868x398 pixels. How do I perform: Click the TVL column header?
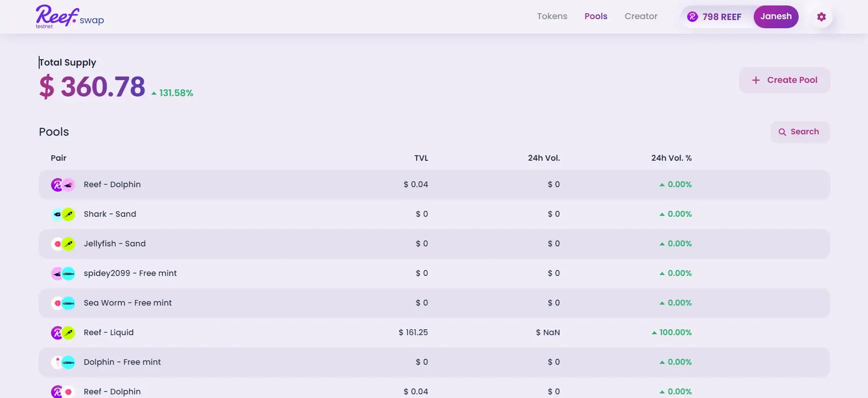pos(421,158)
